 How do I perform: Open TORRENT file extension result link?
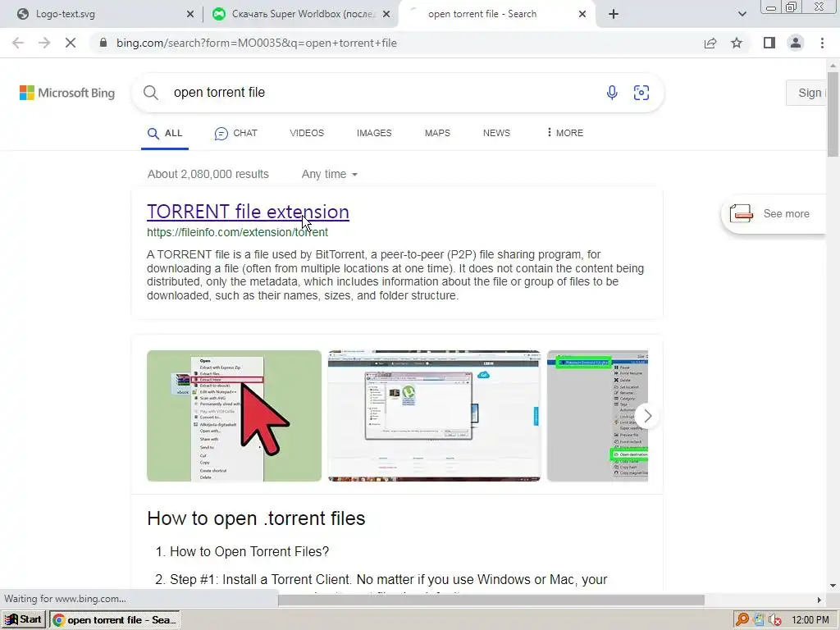point(248,212)
